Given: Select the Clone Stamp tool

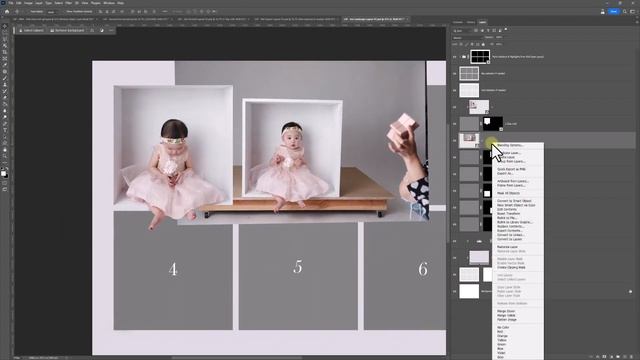Looking at the screenshot, I should pyautogui.click(x=5, y=84).
